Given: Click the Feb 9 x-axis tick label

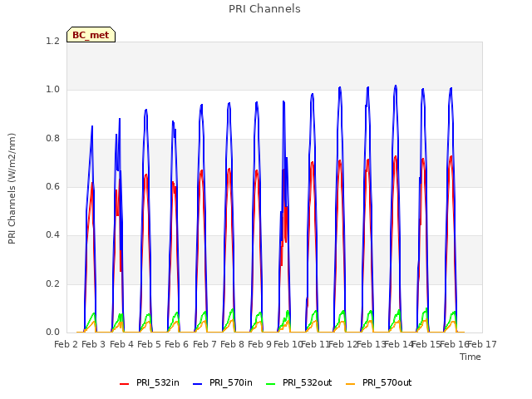Looking at the screenshot, I should [260, 344].
